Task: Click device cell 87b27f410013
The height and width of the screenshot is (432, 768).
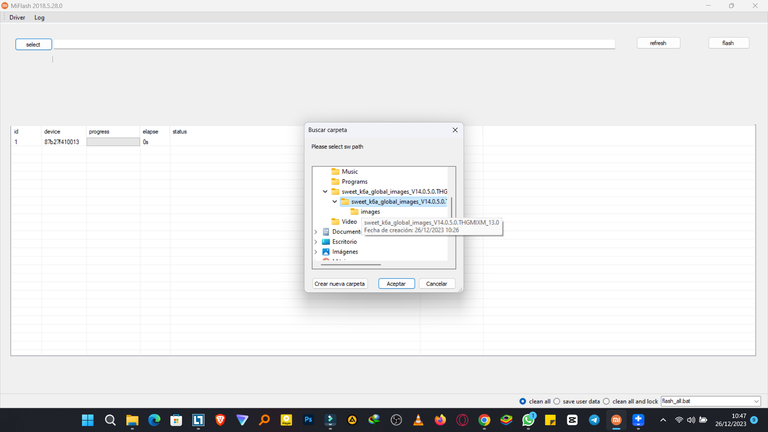Action: point(62,142)
